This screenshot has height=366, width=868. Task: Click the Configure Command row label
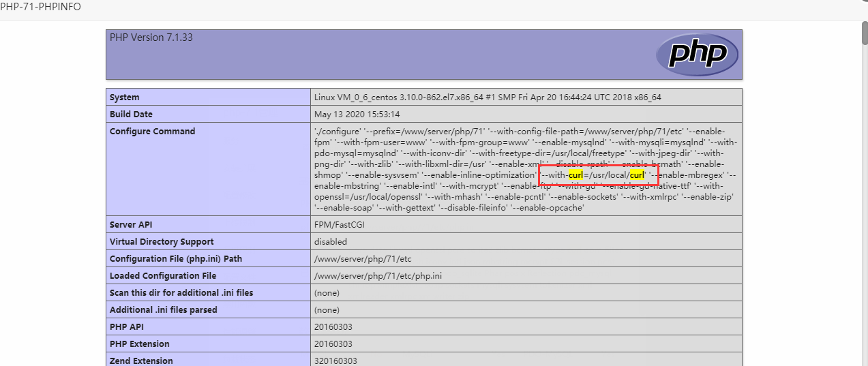pyautogui.click(x=152, y=132)
